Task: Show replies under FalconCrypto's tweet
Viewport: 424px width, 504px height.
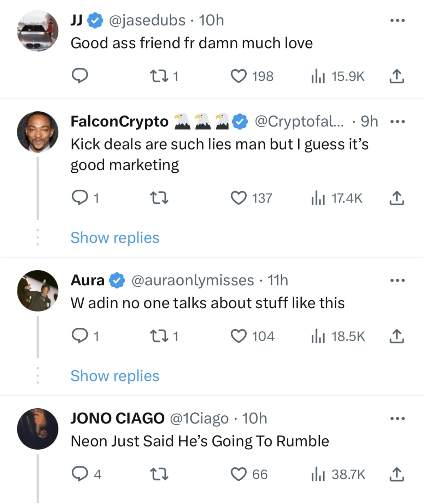Action: (x=115, y=238)
